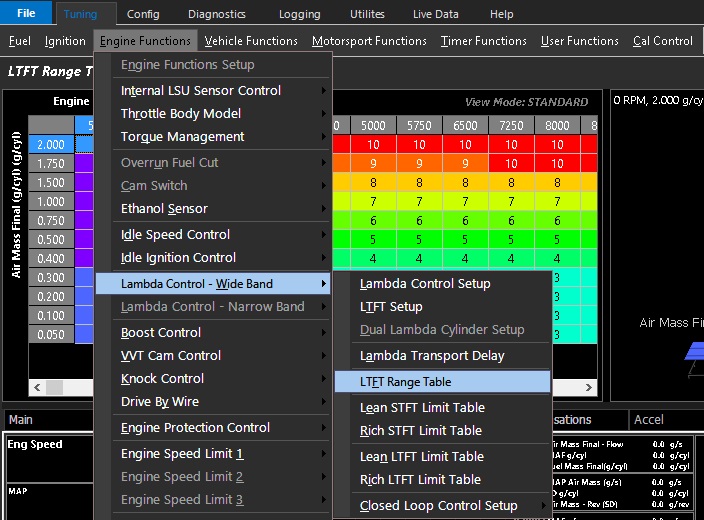Select the 6500 RPM column header
The image size is (704, 520).
(x=465, y=126)
